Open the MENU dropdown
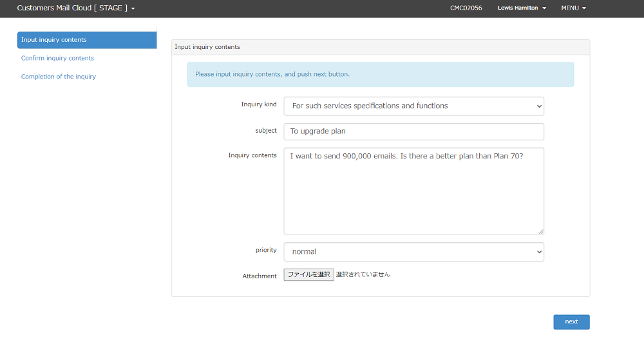 573,8
